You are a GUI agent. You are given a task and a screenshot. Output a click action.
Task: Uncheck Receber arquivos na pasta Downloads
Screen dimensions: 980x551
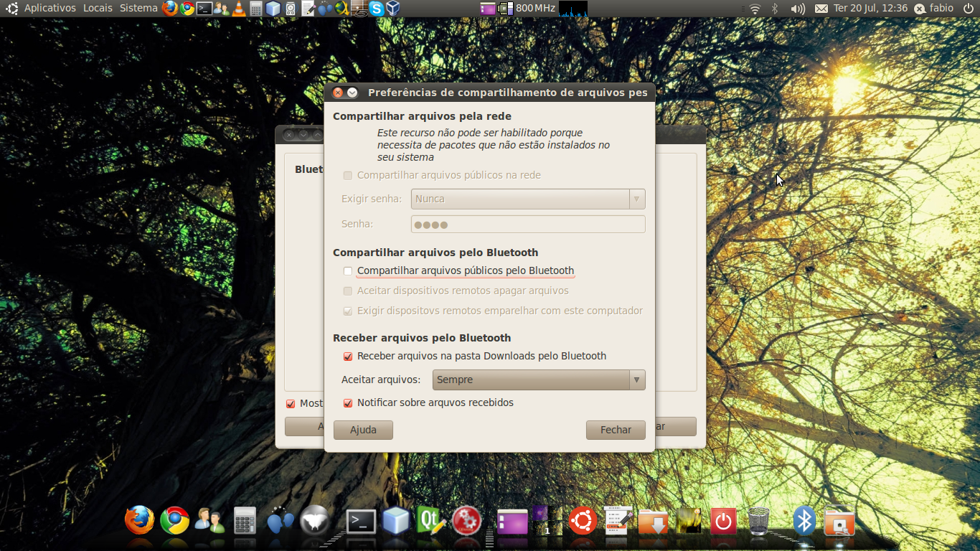[348, 357]
